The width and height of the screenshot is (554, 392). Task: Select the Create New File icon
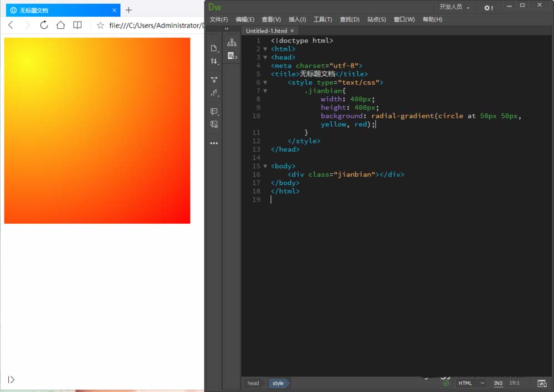pyautogui.click(x=214, y=48)
